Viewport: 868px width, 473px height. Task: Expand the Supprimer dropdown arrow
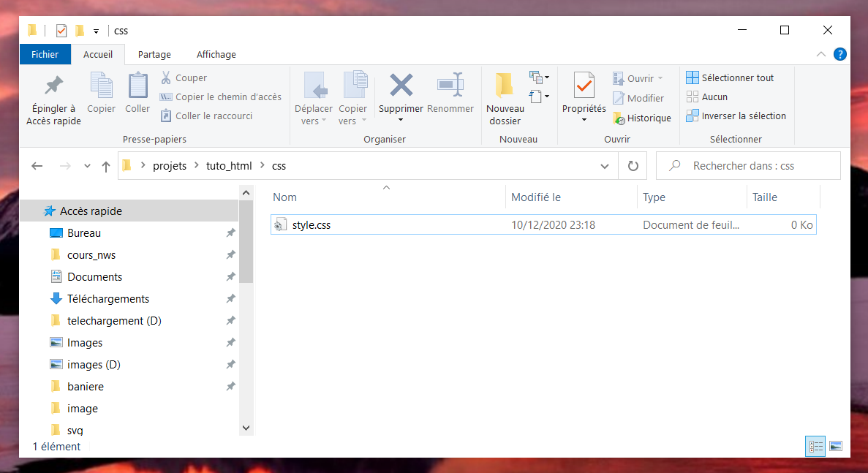(x=401, y=120)
